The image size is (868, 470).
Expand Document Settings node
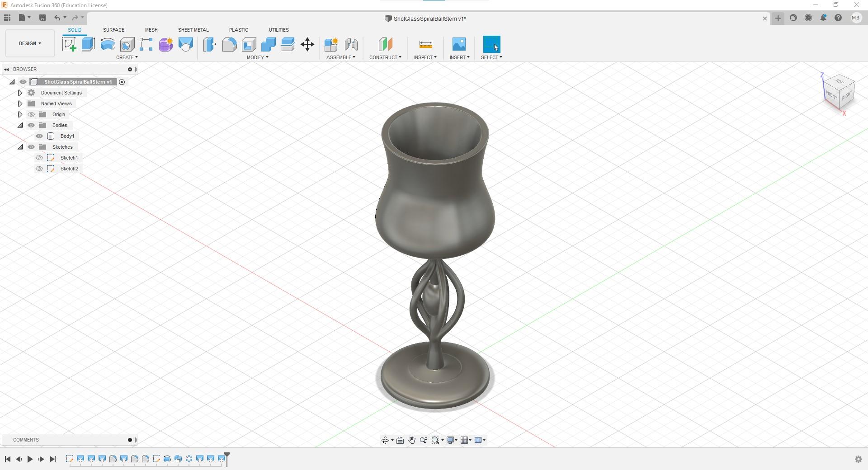click(20, 93)
